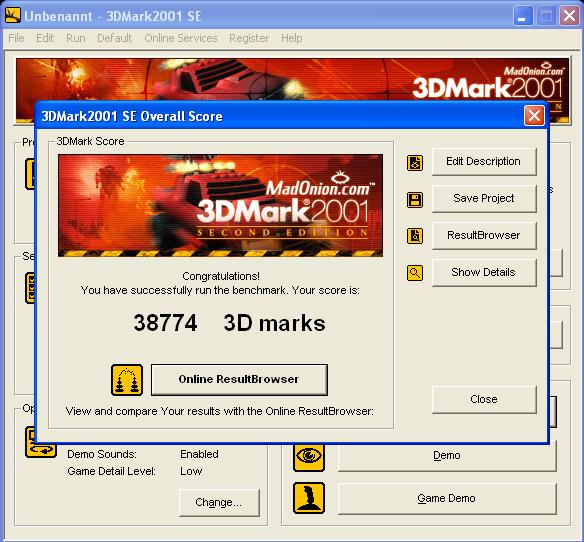The image size is (584, 542).
Task: Click the Show Details button
Action: [x=484, y=272]
